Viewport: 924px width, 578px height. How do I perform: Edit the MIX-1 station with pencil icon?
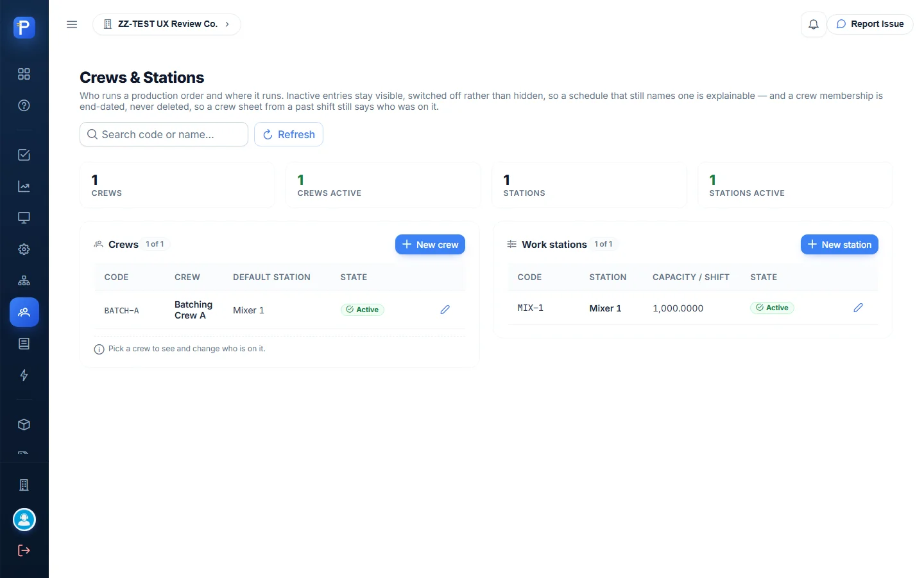point(859,308)
